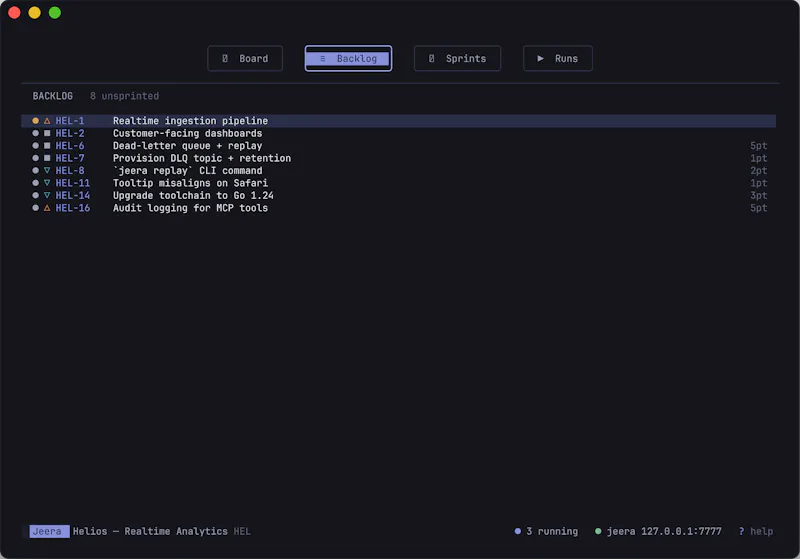Close the window with the red button

[x=14, y=13]
